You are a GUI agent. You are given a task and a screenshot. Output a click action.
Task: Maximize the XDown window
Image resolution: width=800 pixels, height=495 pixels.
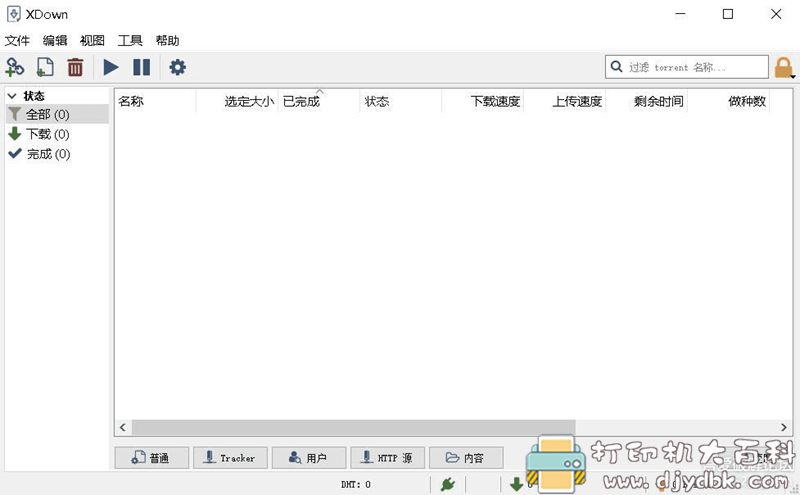(x=728, y=14)
